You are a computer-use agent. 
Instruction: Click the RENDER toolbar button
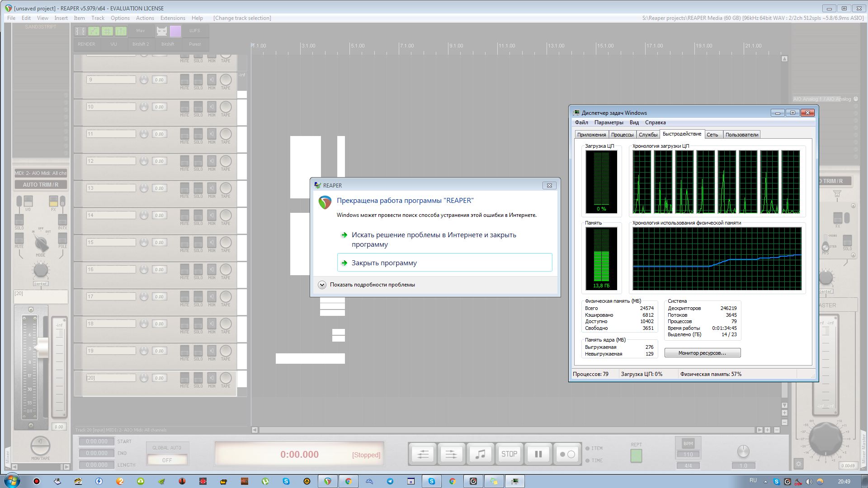pos(86,44)
